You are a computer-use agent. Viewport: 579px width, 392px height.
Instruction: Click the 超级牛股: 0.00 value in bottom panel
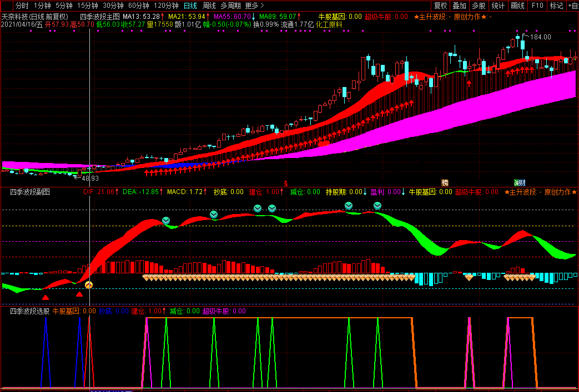click(224, 311)
